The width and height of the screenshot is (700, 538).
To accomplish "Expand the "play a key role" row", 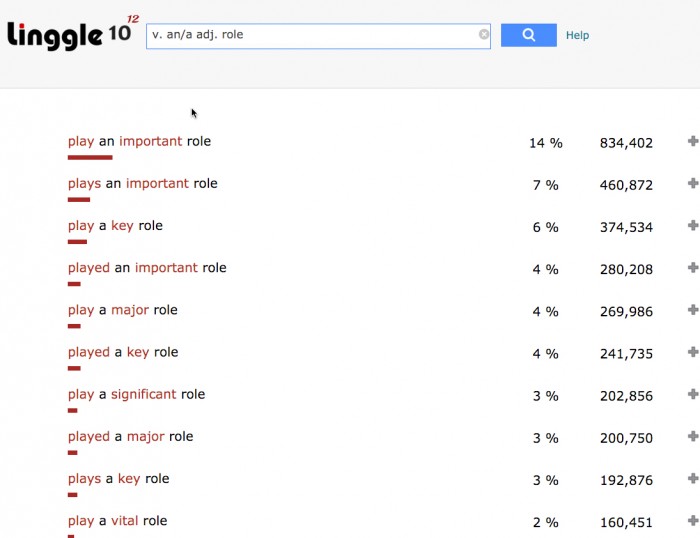I will click(693, 226).
